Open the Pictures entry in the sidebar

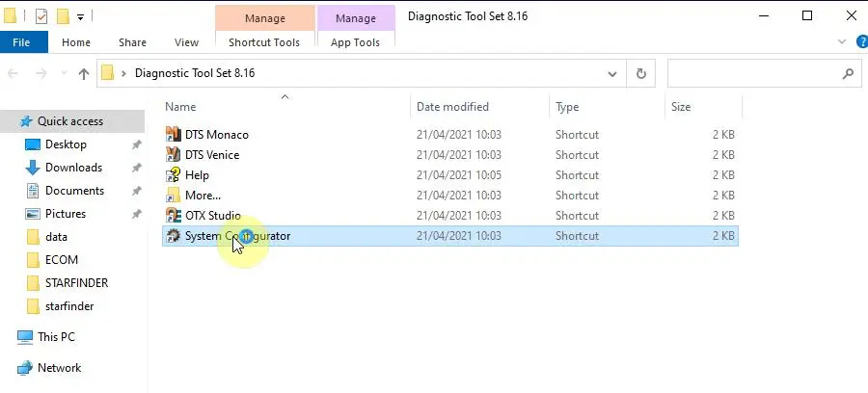tap(66, 214)
